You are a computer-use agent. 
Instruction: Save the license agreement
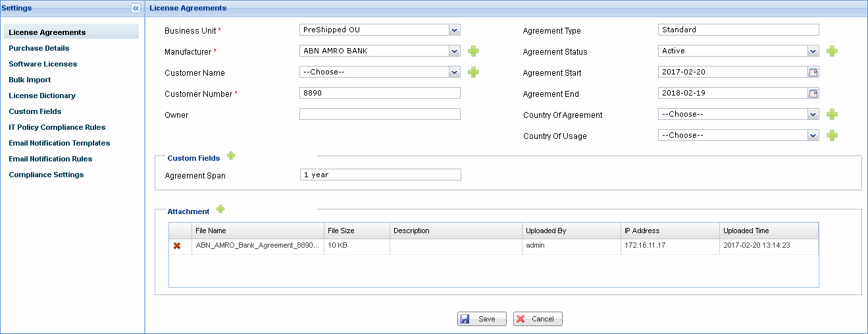pyautogui.click(x=482, y=319)
